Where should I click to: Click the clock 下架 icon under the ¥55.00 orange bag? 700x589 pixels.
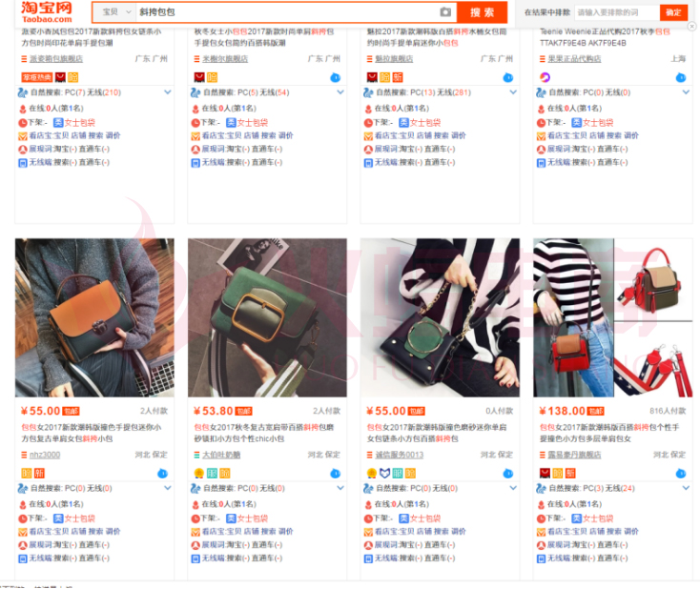pyautogui.click(x=23, y=518)
